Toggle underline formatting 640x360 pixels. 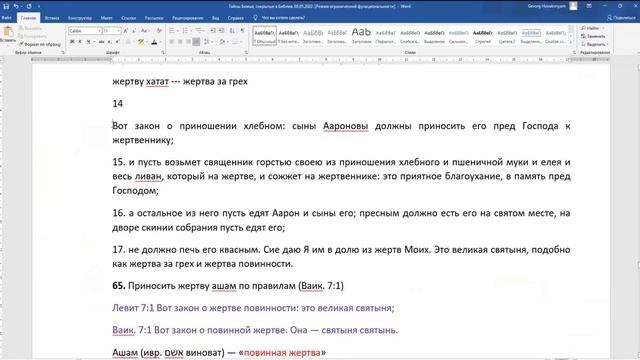pyautogui.click(x=88, y=42)
